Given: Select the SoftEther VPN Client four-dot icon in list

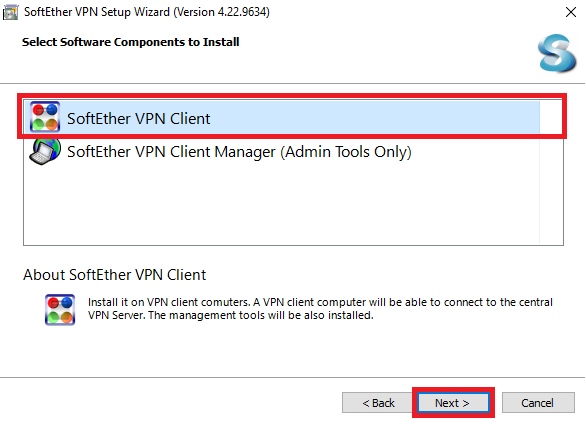Looking at the screenshot, I should coord(45,117).
